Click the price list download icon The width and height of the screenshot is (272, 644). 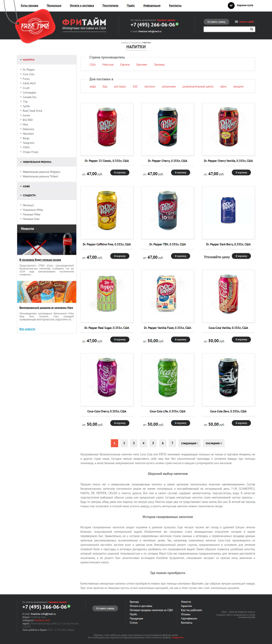click(236, 21)
